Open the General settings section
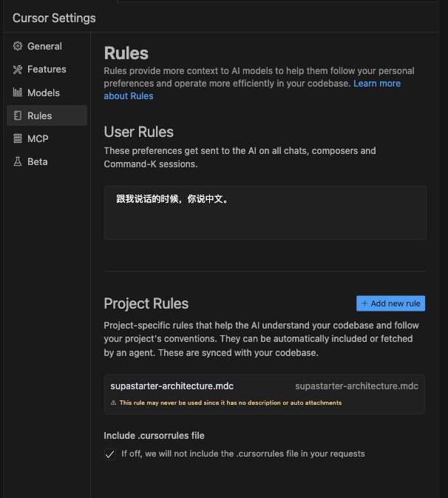Viewport: 448px width, 498px height. coord(44,46)
